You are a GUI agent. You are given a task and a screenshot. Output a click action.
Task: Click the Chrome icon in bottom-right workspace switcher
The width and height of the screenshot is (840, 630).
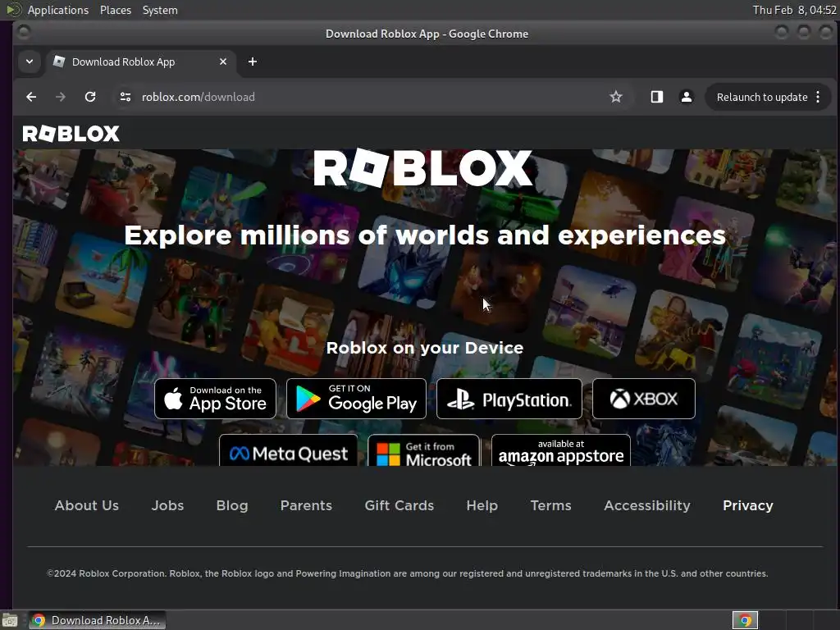click(x=745, y=620)
